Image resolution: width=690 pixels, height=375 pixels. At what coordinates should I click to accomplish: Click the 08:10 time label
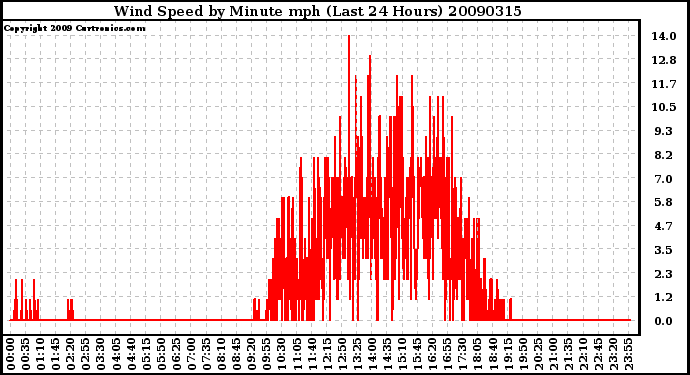221,354
